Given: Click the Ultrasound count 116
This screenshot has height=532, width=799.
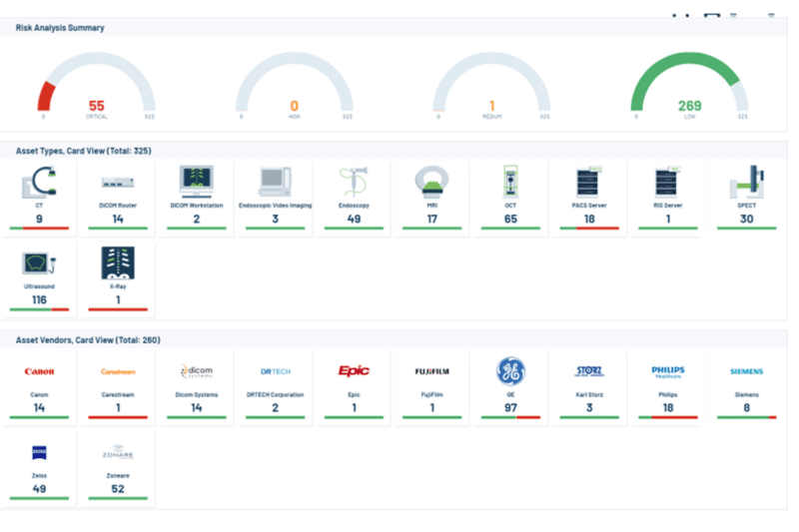Looking at the screenshot, I should (39, 299).
